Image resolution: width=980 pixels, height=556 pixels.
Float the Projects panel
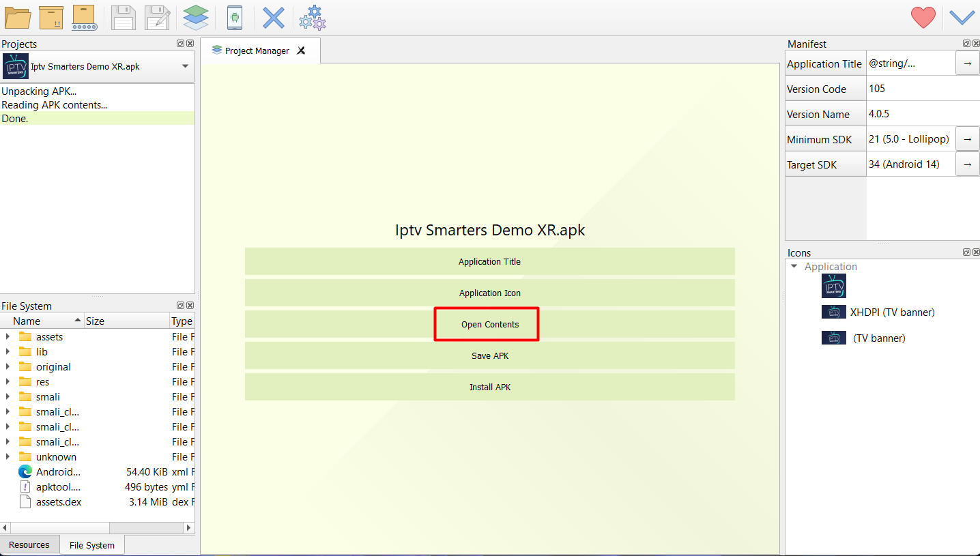[x=181, y=44]
